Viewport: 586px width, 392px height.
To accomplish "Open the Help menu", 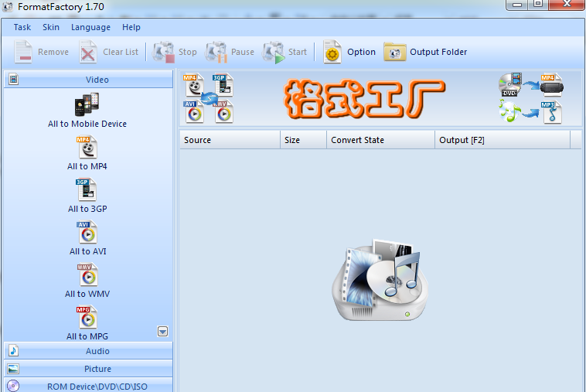I will tap(131, 27).
